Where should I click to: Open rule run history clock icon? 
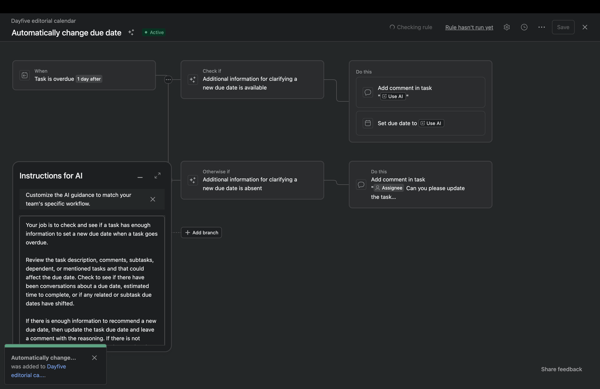(524, 27)
